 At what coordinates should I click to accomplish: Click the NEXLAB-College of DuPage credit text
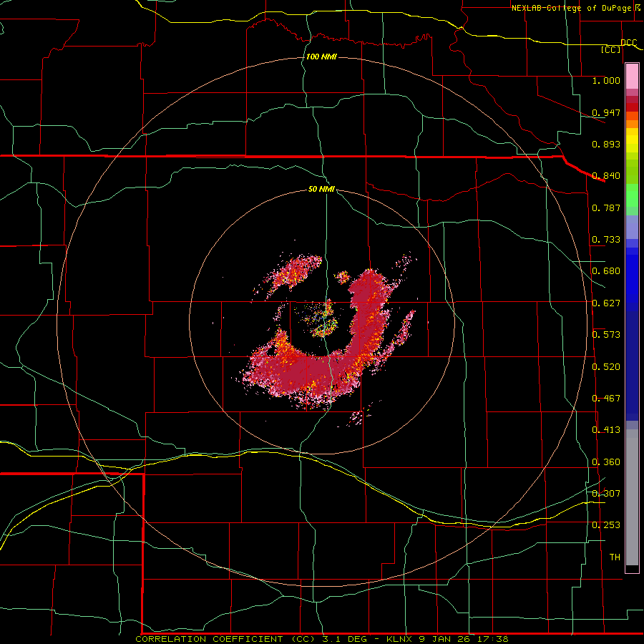point(571,8)
